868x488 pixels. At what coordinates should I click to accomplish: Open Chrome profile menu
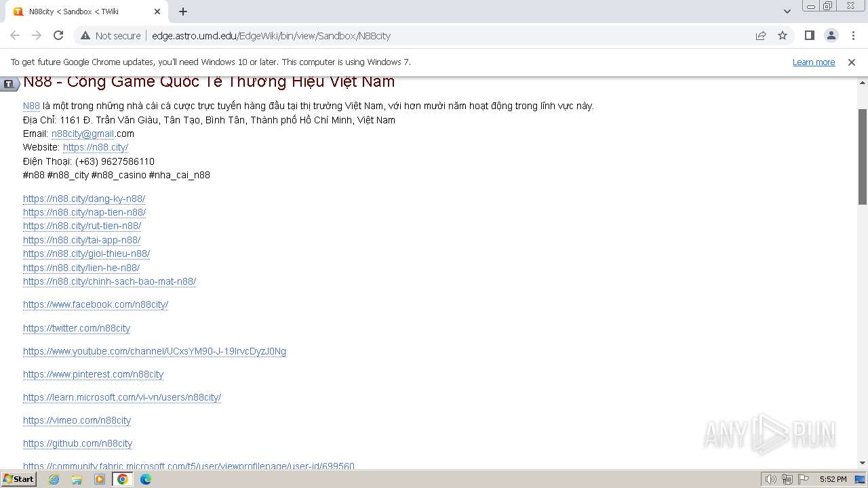click(831, 35)
